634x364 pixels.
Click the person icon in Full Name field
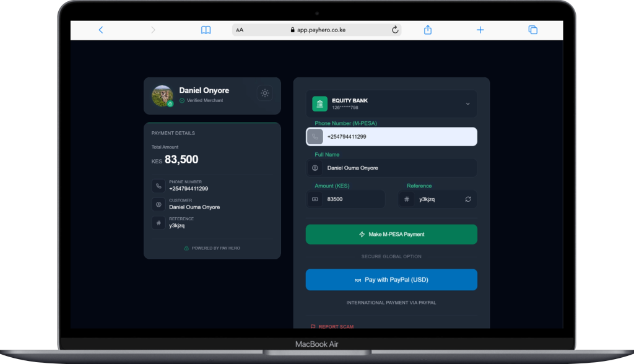click(x=315, y=168)
